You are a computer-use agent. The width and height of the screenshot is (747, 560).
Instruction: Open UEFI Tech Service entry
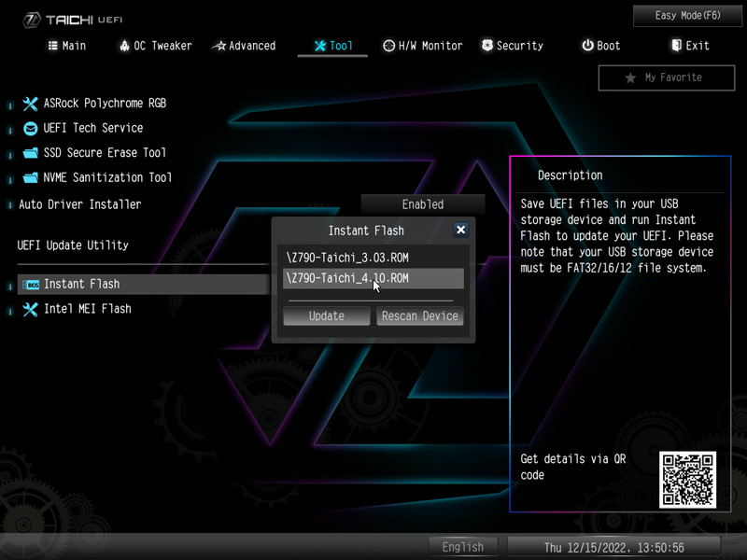point(92,128)
